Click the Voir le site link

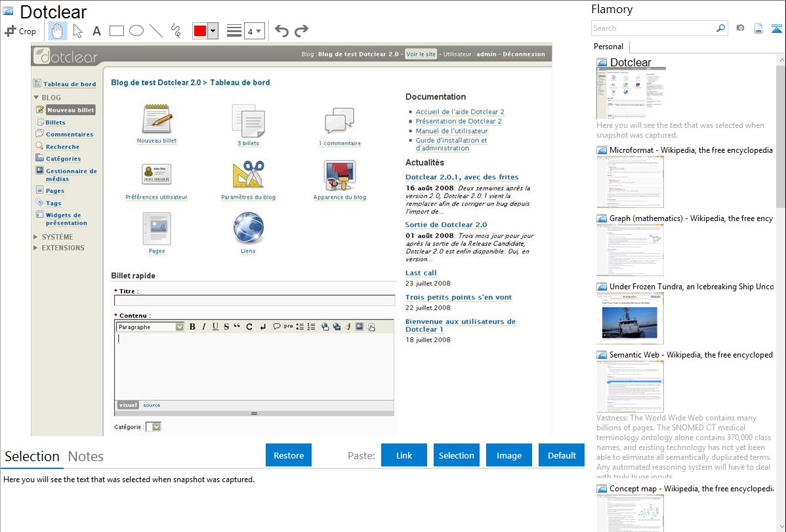pos(421,54)
